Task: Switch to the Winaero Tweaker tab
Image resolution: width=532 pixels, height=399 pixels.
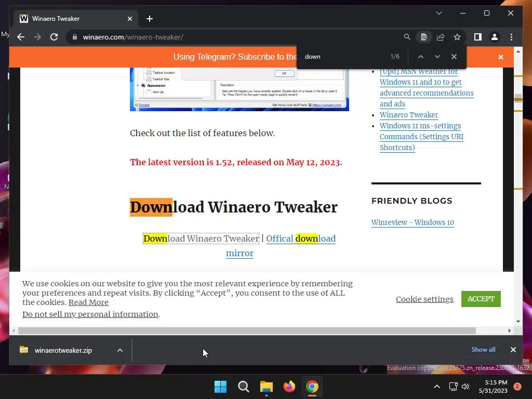Action: pos(76,19)
